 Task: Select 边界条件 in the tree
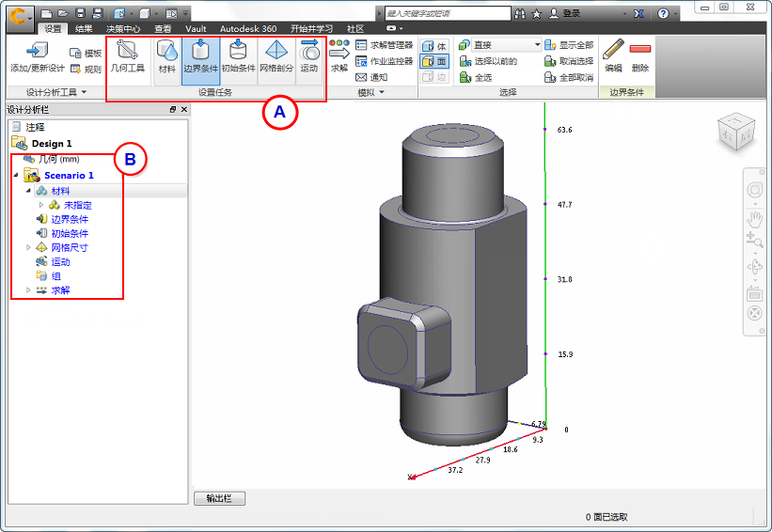tap(62, 219)
